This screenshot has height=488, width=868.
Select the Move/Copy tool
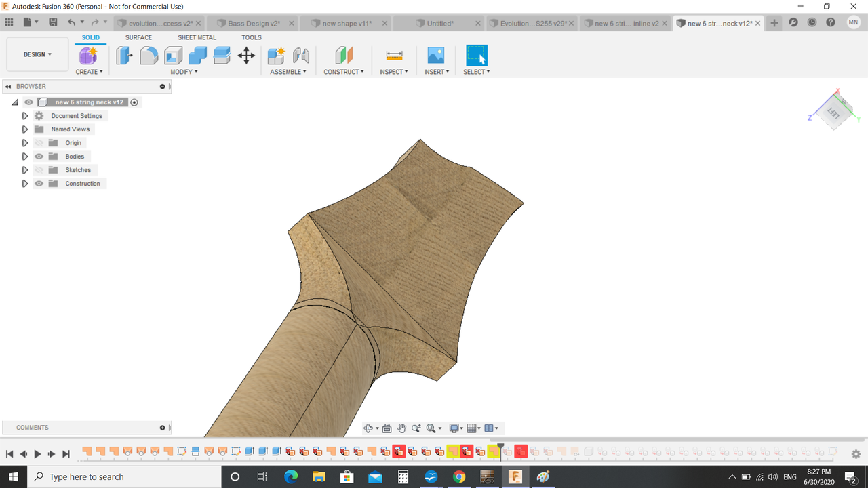(x=246, y=55)
